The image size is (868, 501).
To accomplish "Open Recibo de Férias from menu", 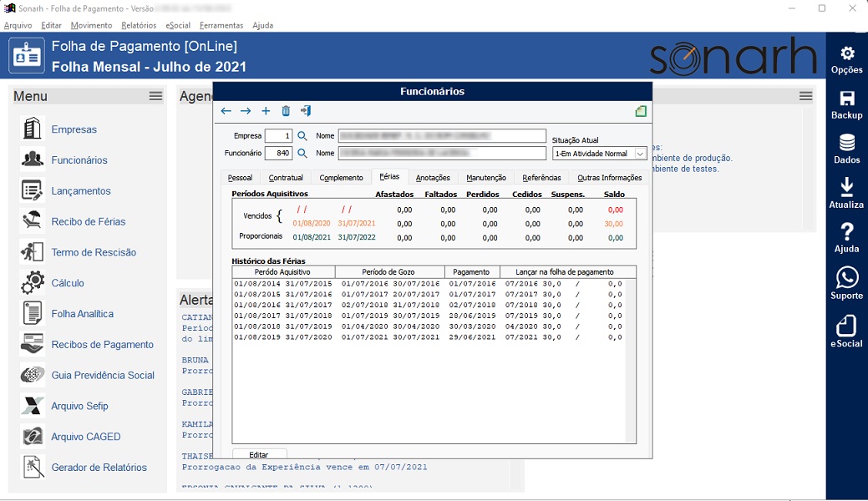I will tap(88, 221).
